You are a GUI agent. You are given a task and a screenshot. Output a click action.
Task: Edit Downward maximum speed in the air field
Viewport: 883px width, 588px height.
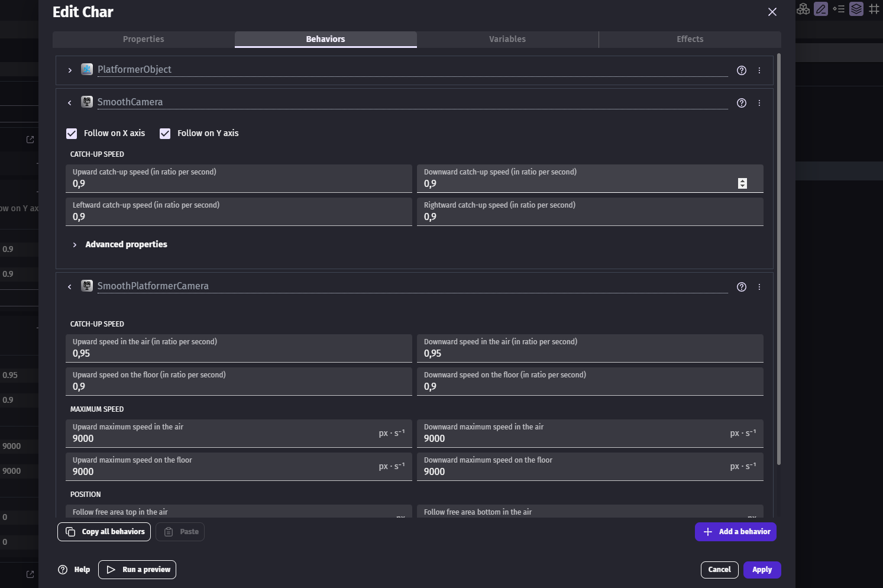[x=590, y=434]
